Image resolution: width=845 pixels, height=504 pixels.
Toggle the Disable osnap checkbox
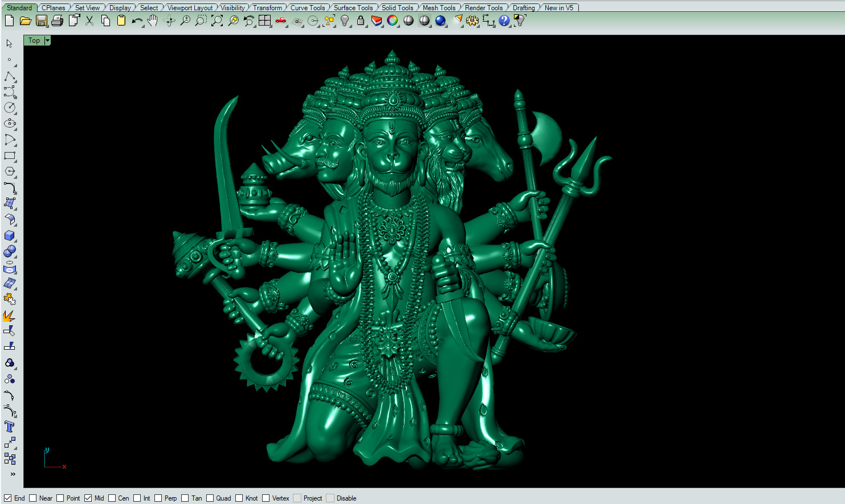tap(330, 498)
